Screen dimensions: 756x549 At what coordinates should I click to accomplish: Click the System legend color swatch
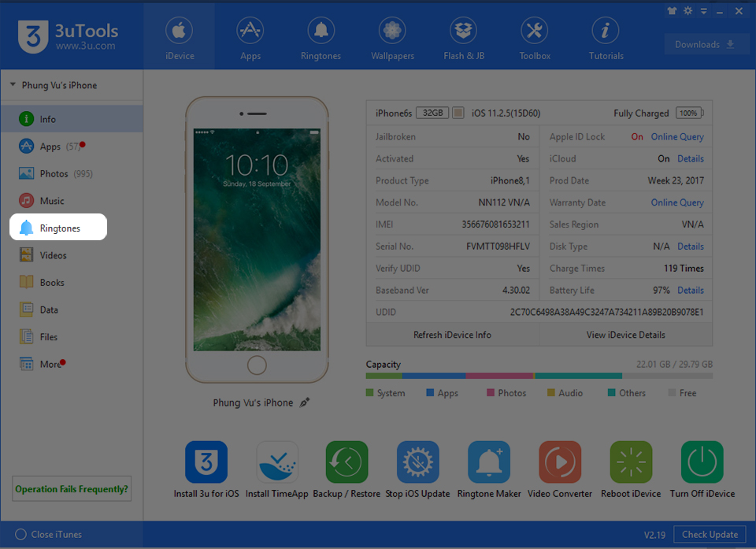click(370, 393)
